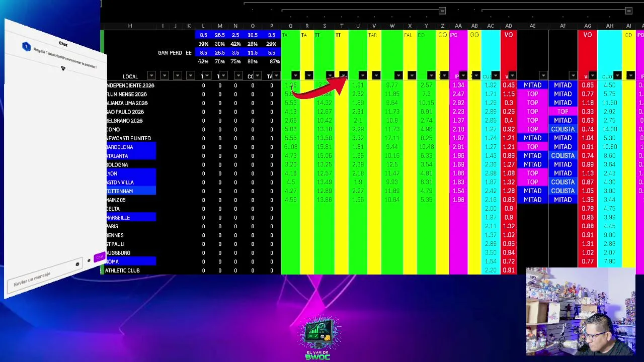Click the MARSEILLE cell

point(130,217)
